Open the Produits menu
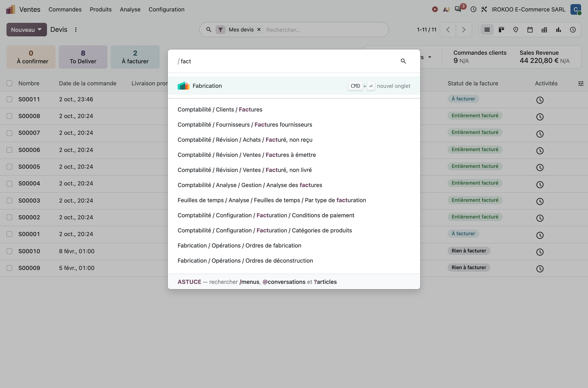The image size is (588, 388). (100, 9)
